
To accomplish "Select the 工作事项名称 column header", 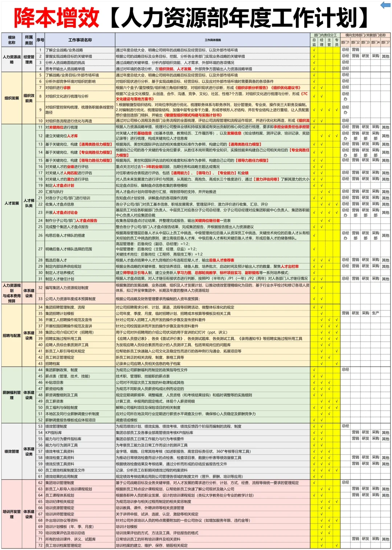I will pyautogui.click(x=80, y=40).
